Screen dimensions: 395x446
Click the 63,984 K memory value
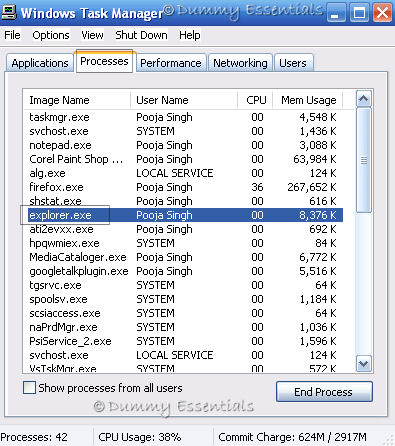point(315,159)
